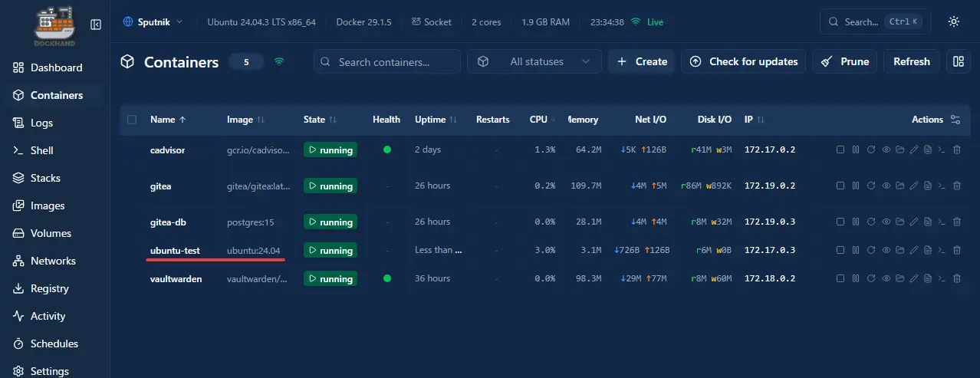
Task: Sort table by Uptime column
Action: click(x=436, y=120)
